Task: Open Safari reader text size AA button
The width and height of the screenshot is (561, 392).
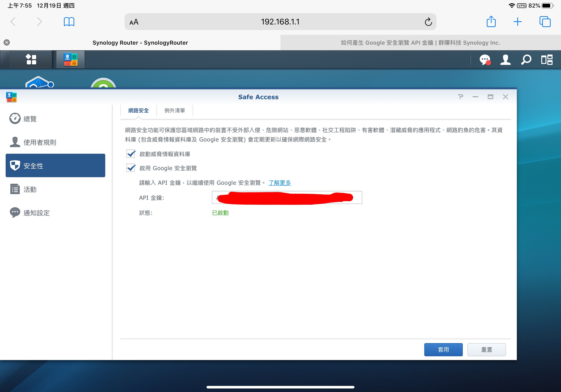Action: (x=134, y=22)
